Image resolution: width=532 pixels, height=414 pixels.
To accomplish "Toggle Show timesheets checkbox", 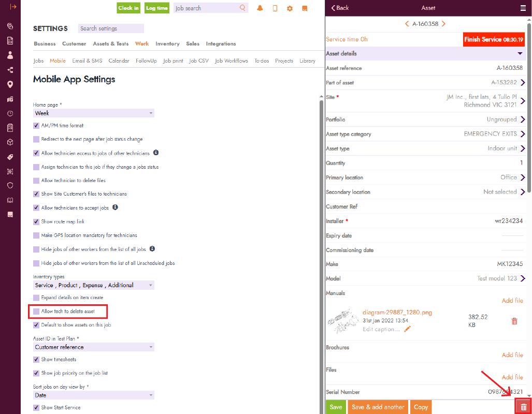I will click(36, 360).
